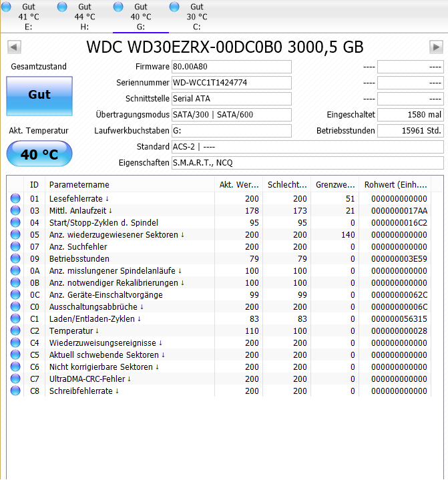Click the serial number field WD-WCC1T1424774

pyautogui.click(x=232, y=83)
